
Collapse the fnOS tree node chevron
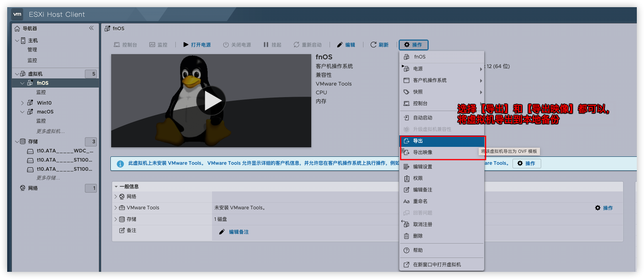pos(22,83)
